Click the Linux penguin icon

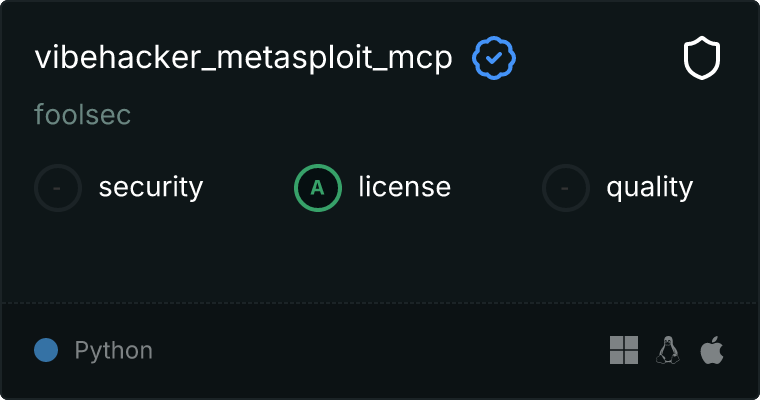coord(668,350)
